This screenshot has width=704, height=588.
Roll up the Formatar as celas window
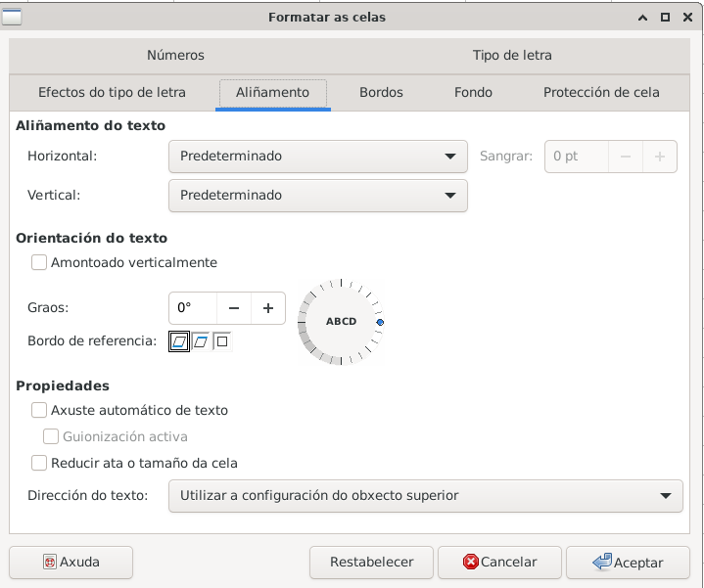[642, 18]
